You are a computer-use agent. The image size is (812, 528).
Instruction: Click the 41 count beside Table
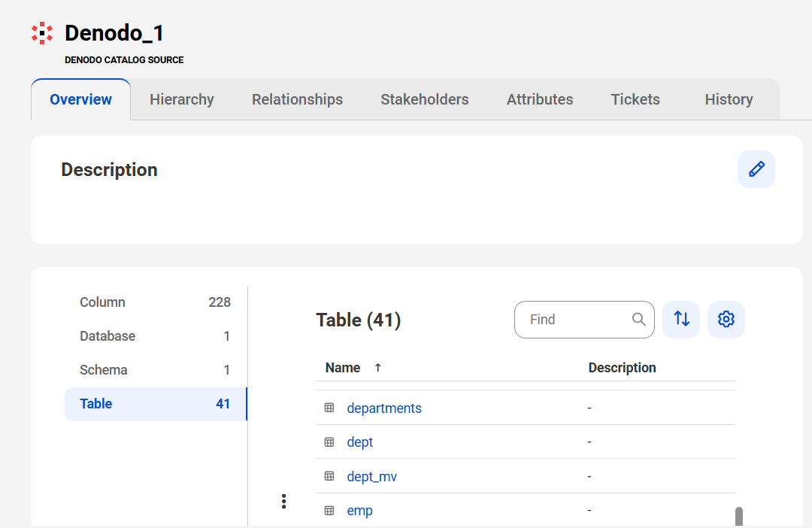point(223,404)
